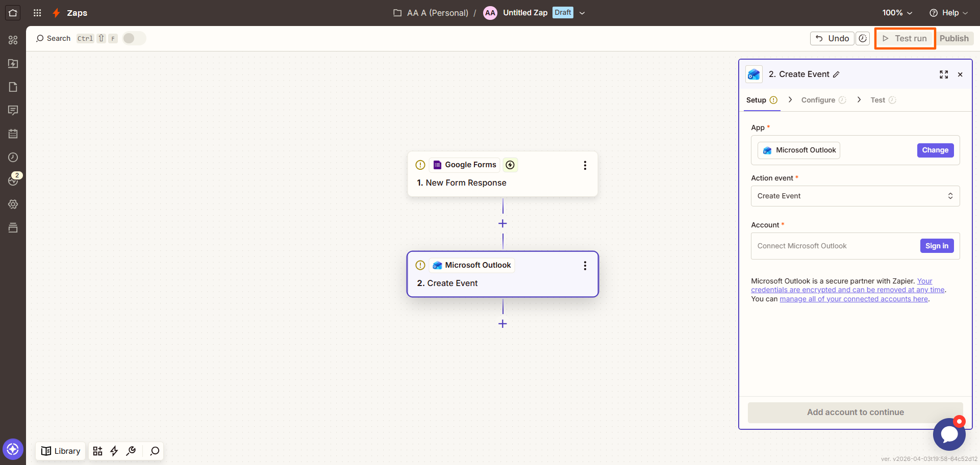
Task: Open the Help dropdown menu
Action: point(948,13)
